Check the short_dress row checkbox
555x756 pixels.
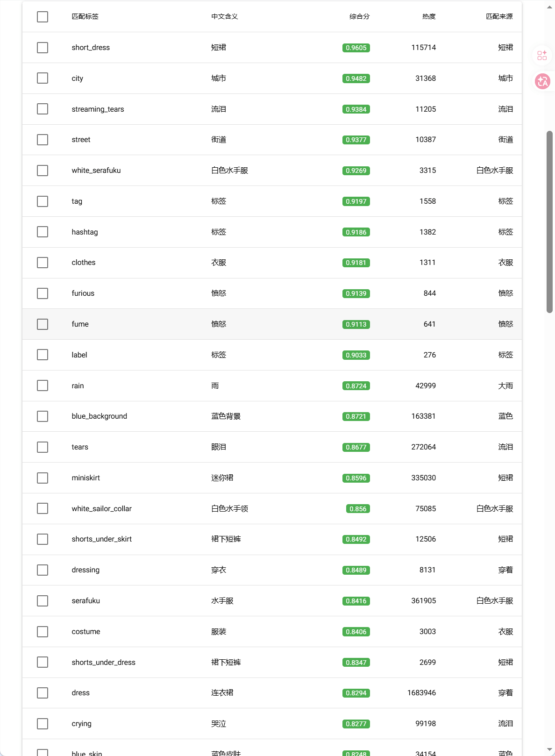[43, 48]
